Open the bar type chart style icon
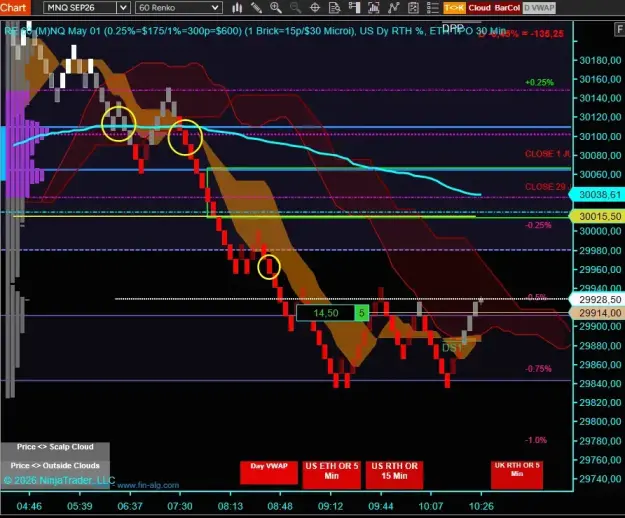This screenshot has height=518, width=625. (x=237, y=8)
